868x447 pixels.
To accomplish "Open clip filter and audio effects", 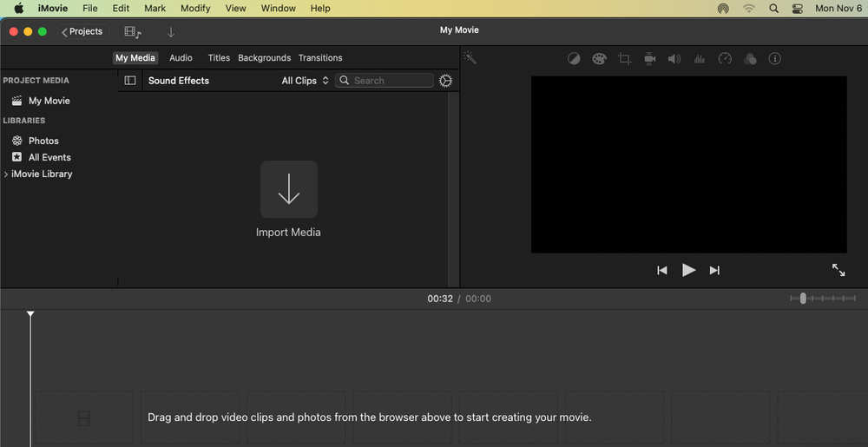I will (x=750, y=59).
